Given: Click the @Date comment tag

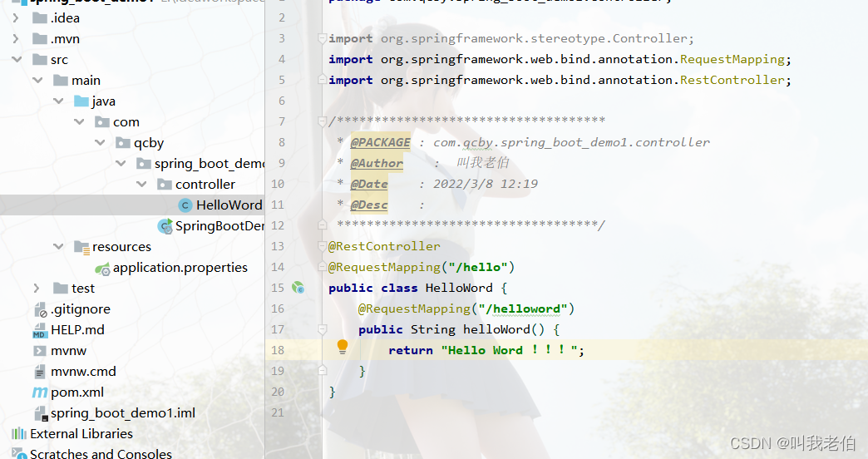Looking at the screenshot, I should point(369,184).
